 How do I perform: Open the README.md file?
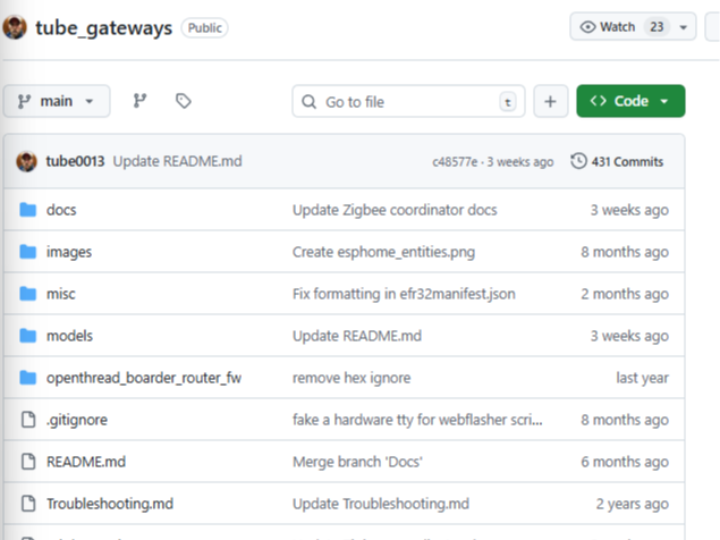[86, 462]
